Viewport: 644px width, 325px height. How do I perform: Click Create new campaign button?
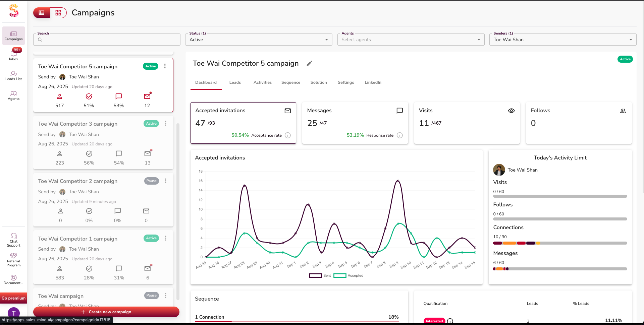(x=106, y=312)
